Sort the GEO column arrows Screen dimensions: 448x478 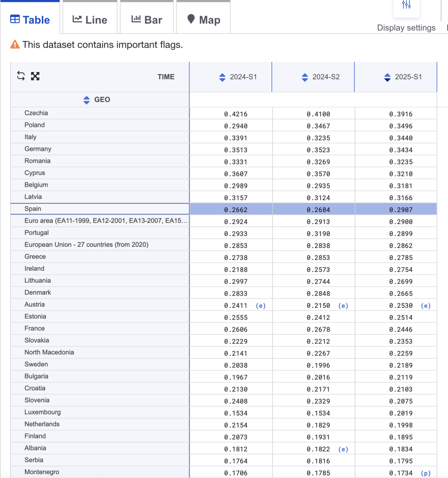87,100
